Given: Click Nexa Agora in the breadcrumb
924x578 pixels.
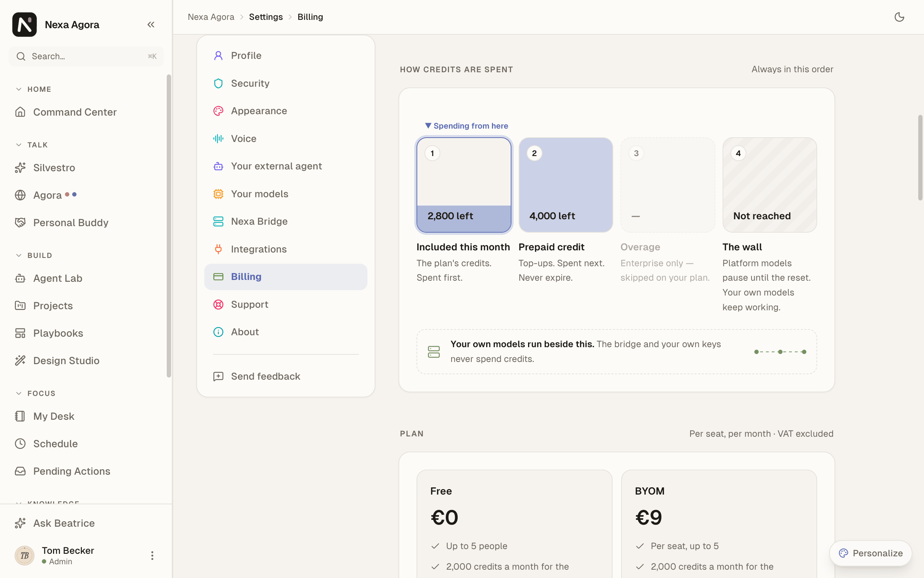Looking at the screenshot, I should pyautogui.click(x=211, y=17).
